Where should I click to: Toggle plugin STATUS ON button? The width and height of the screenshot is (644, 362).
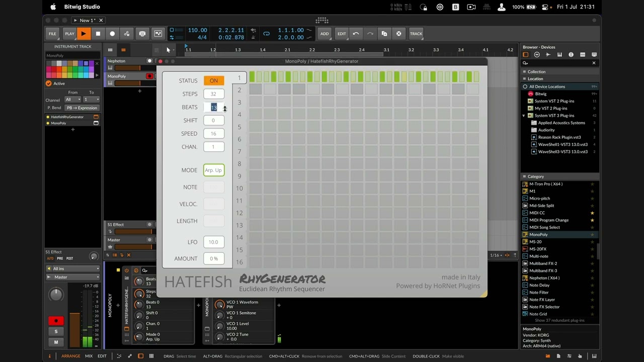(214, 80)
